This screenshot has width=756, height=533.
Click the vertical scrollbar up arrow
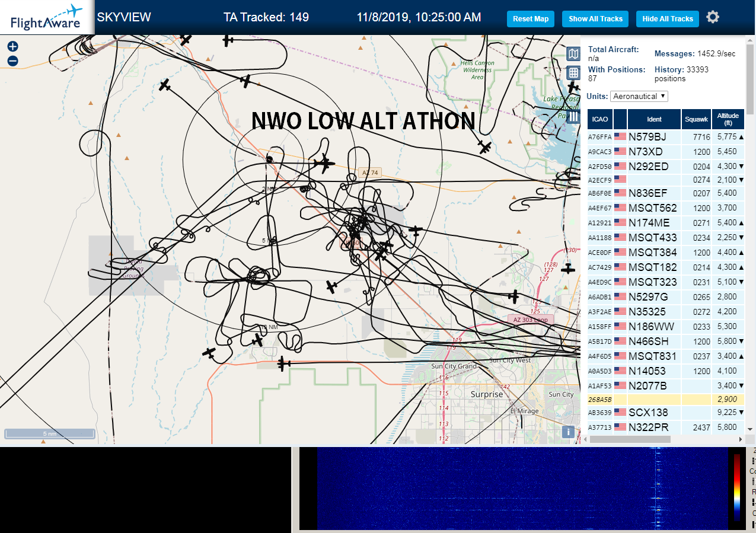point(750,40)
